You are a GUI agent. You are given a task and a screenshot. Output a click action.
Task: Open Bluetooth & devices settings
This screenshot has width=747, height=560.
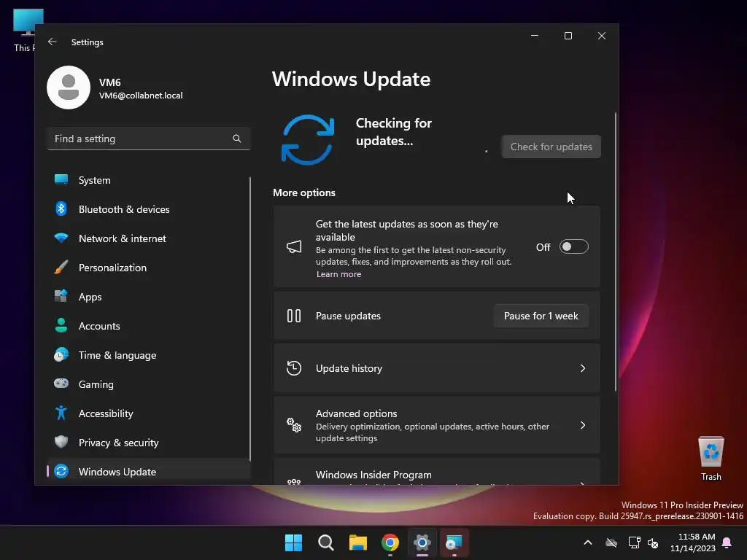[x=148, y=209]
